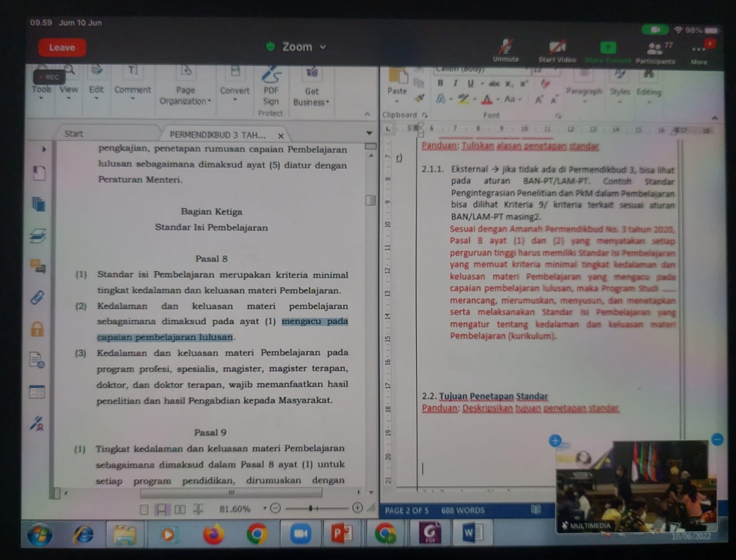Viewport: 736px width, 560px height.
Task: Open PowerPoint from the taskbar
Action: click(342, 533)
